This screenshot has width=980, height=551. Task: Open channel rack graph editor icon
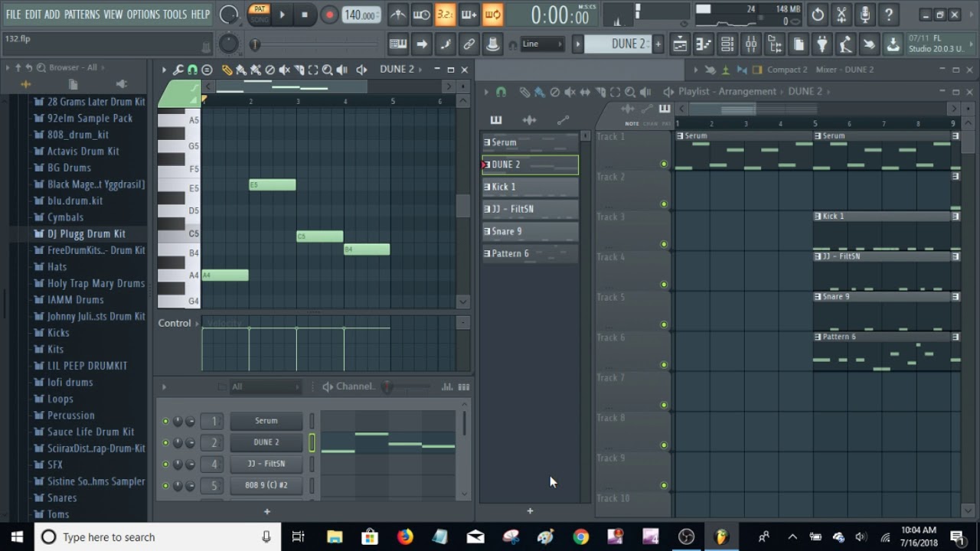coord(449,387)
